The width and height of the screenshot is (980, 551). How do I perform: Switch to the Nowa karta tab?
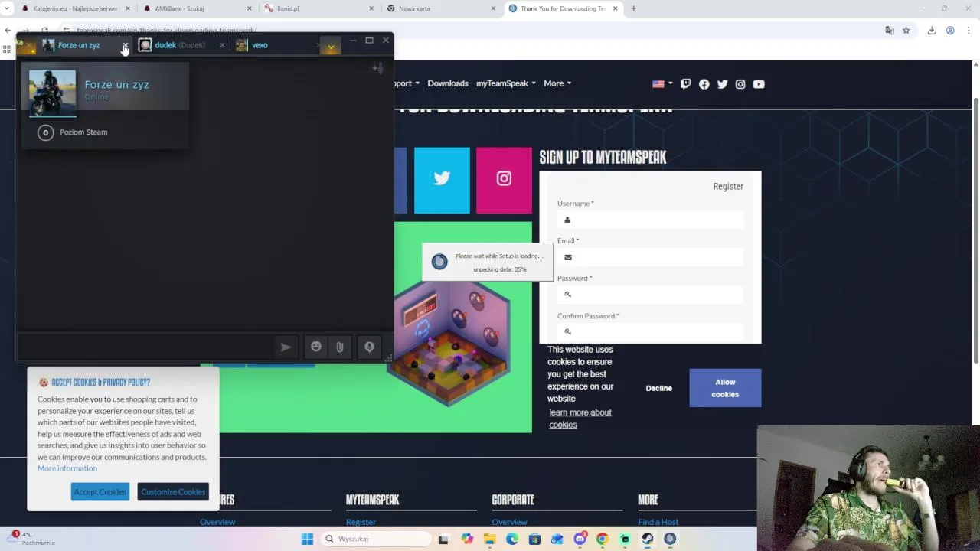tap(440, 8)
